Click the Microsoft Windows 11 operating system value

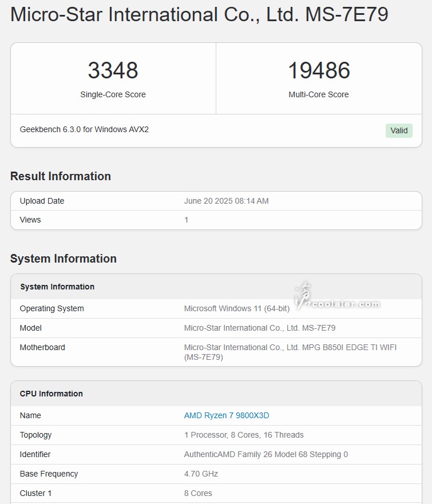point(236,308)
